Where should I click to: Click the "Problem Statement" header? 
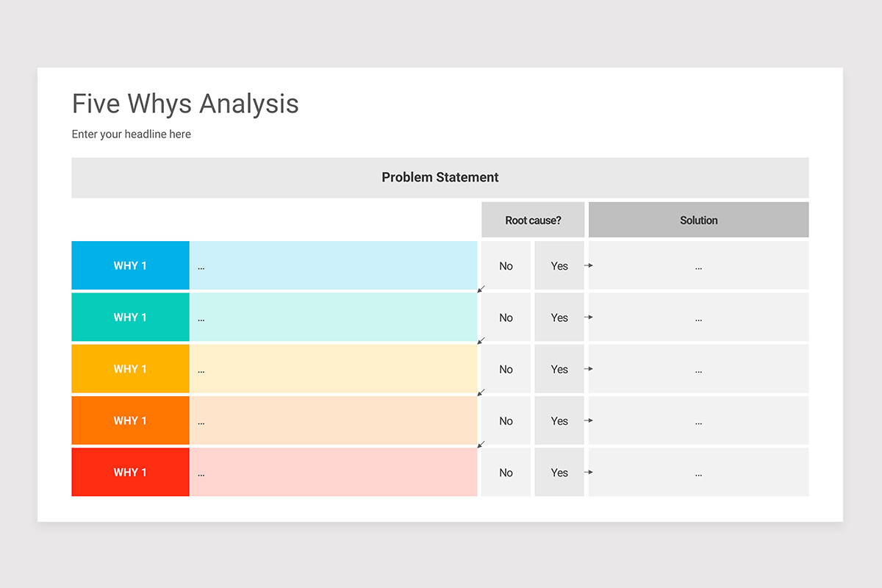440,177
